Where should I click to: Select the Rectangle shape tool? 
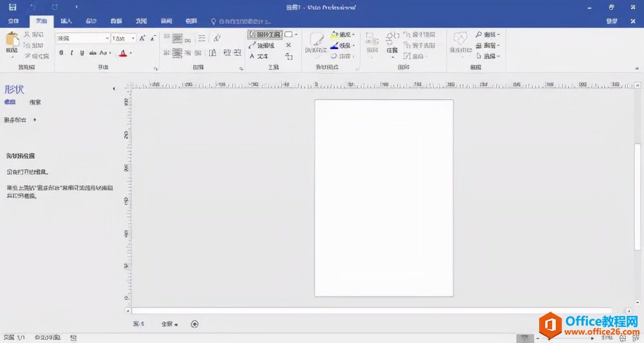[289, 35]
